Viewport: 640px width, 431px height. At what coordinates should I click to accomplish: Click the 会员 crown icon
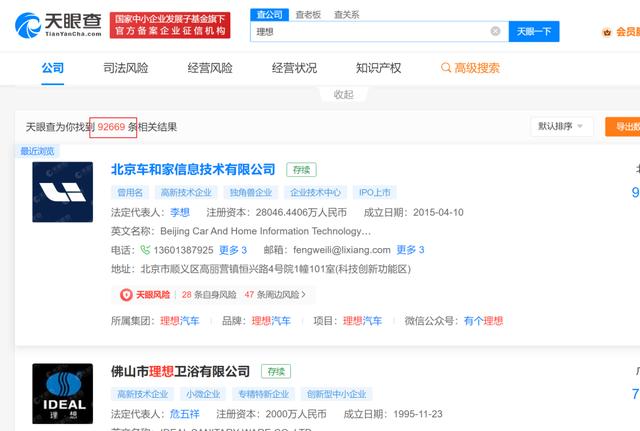pyautogui.click(x=606, y=32)
